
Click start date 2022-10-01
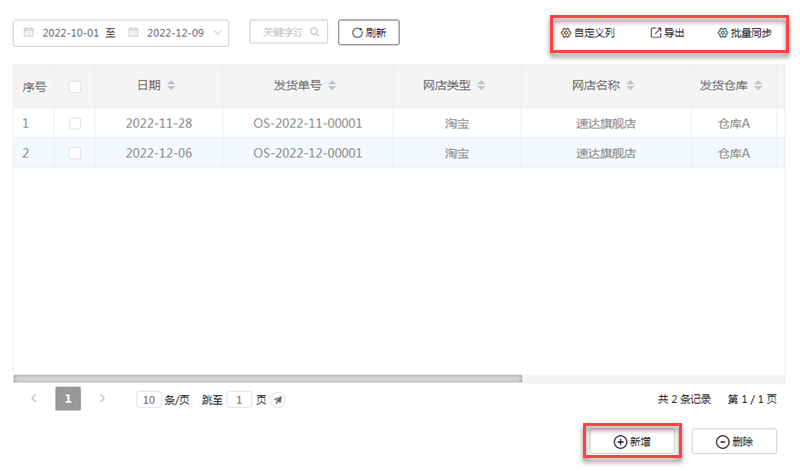(x=70, y=33)
